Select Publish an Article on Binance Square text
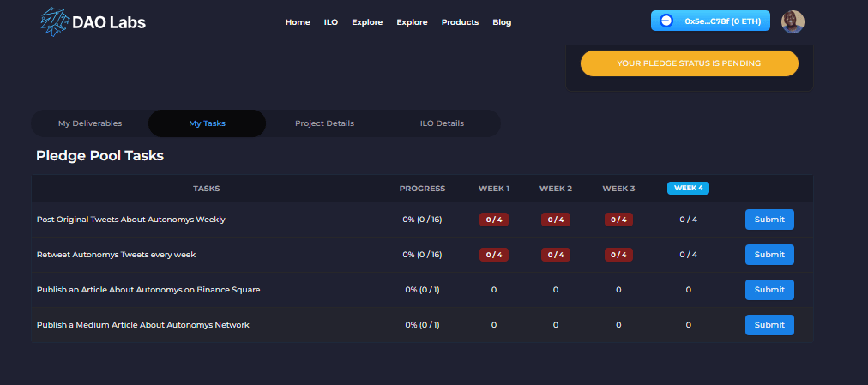Image resolution: width=868 pixels, height=385 pixels. (x=148, y=290)
